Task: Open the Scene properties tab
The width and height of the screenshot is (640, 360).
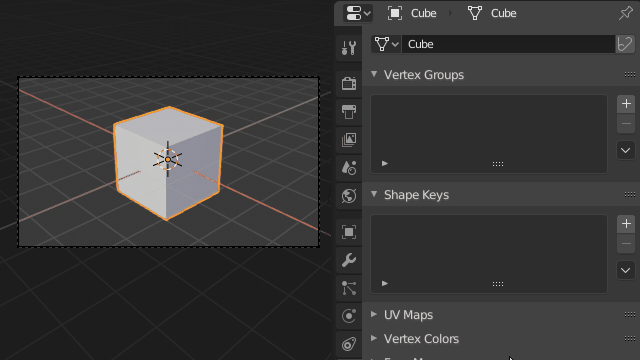Action: click(349, 167)
